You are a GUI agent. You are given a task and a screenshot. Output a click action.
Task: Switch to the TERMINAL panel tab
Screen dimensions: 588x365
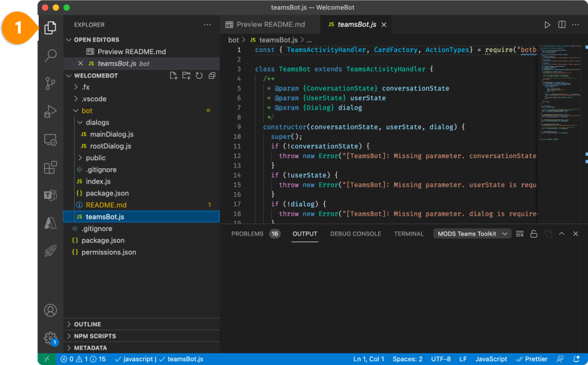(409, 234)
